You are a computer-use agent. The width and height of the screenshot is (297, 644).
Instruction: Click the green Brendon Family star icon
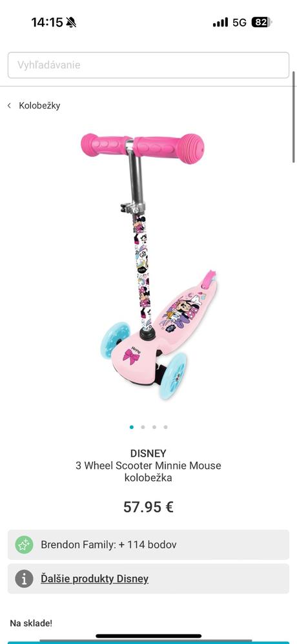pos(25,545)
